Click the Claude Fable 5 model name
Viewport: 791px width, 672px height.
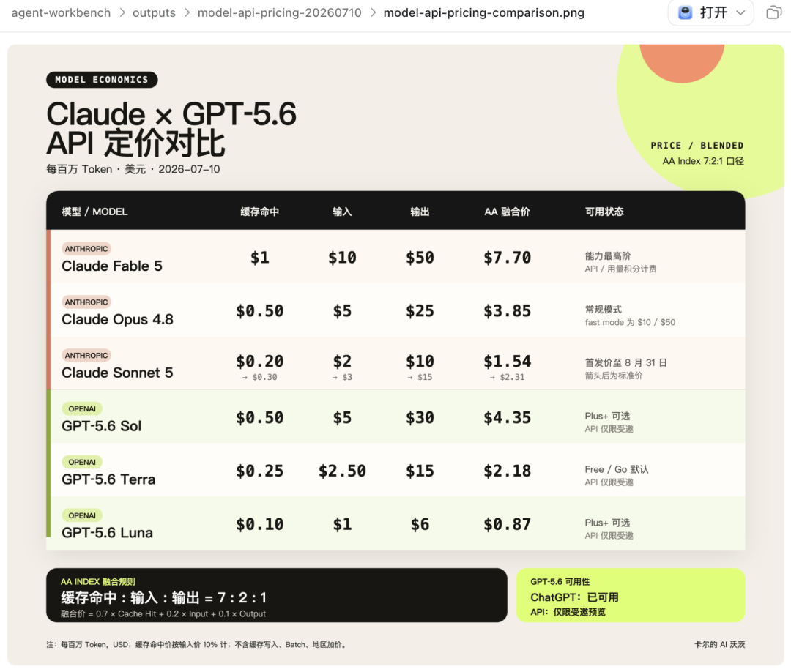(x=112, y=266)
